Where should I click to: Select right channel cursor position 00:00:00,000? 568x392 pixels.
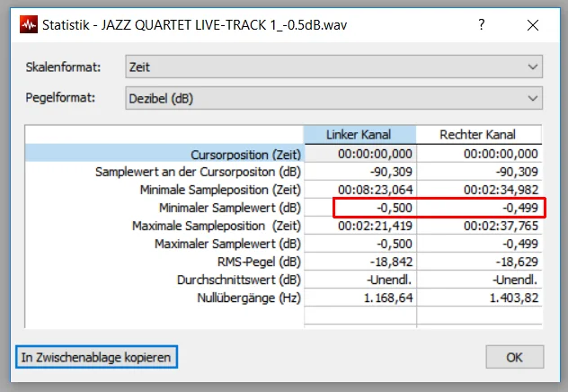(x=479, y=154)
